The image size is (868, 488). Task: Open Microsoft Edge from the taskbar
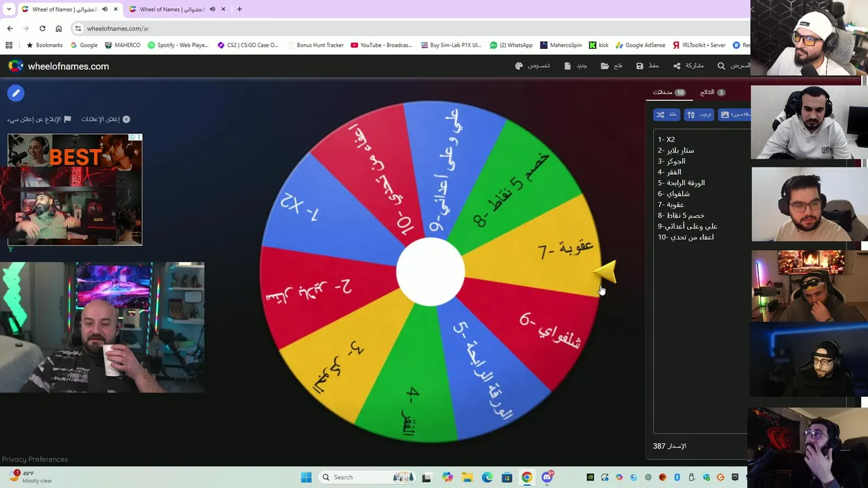(x=487, y=477)
